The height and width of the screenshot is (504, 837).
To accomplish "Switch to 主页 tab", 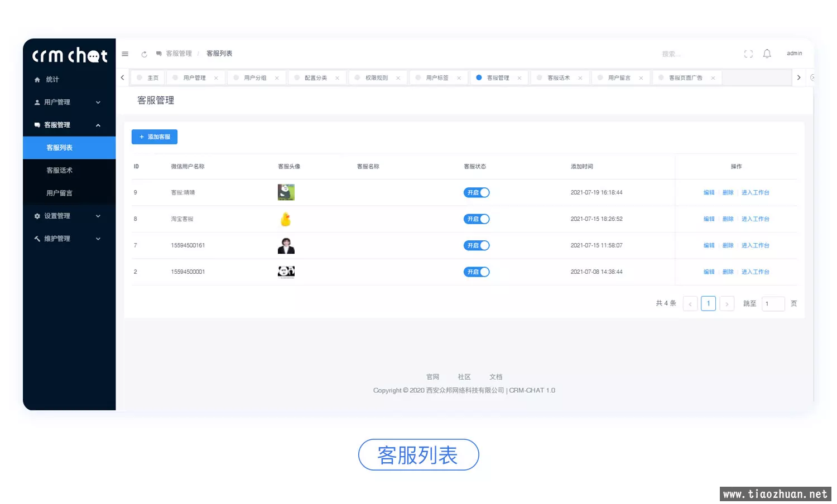I will [148, 78].
